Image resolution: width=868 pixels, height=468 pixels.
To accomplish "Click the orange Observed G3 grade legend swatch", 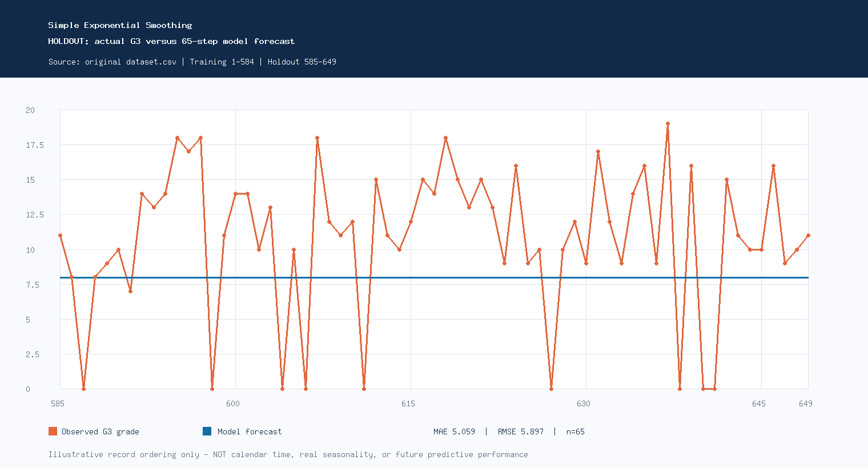I will tap(53, 431).
